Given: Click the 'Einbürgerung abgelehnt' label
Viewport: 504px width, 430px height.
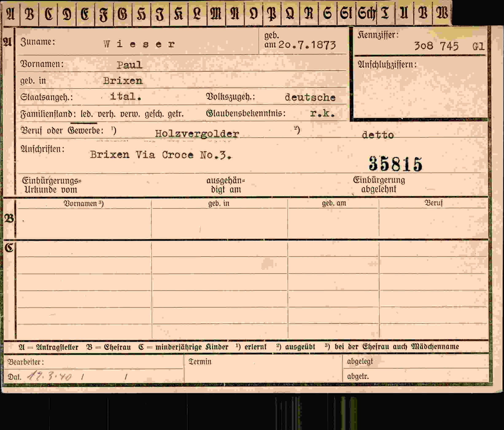Looking at the screenshot, I should [x=379, y=185].
